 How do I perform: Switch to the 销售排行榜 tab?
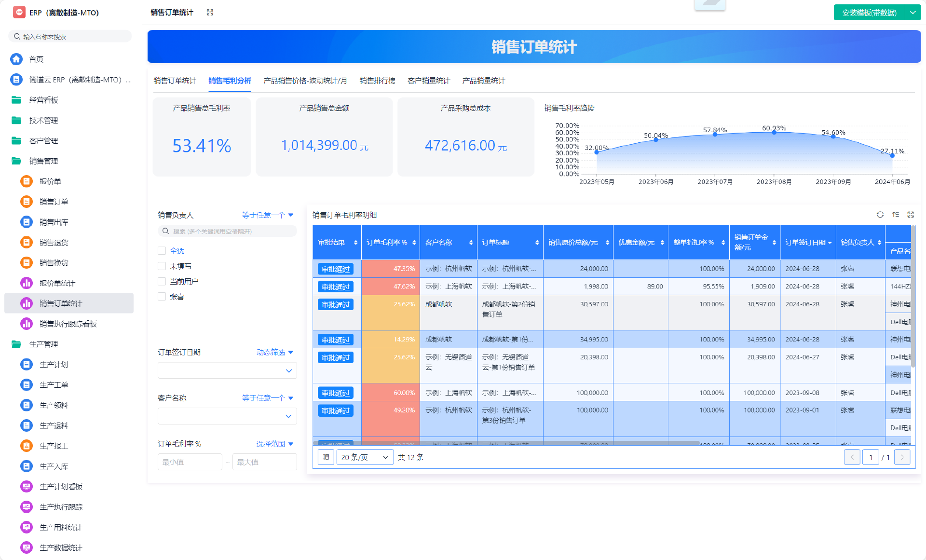pyautogui.click(x=377, y=81)
